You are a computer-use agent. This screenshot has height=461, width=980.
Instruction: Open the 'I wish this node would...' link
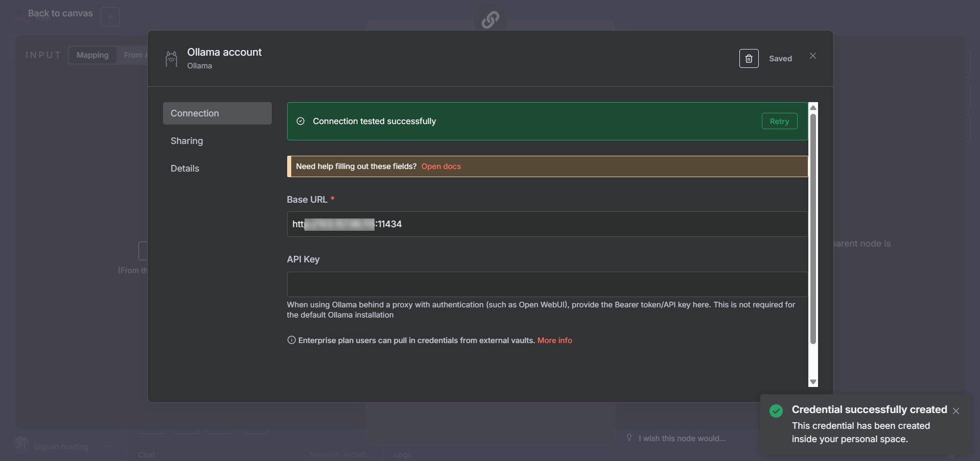coord(682,439)
